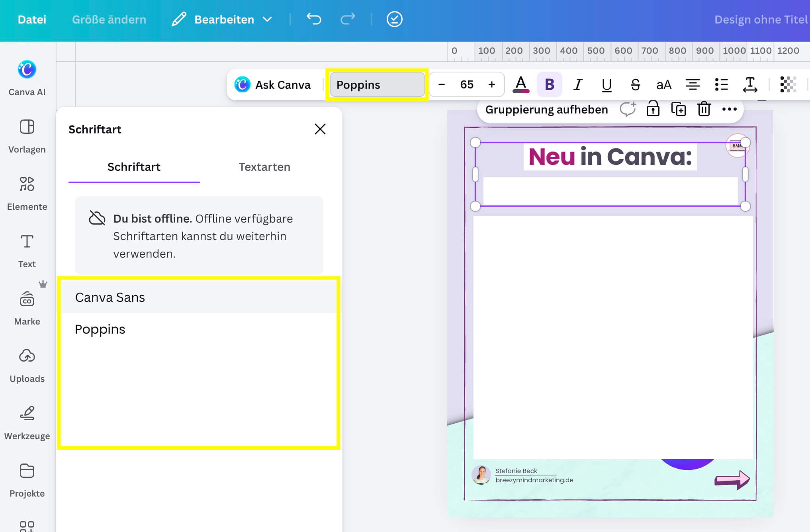Open the transparency checkerboard icon

[x=788, y=84]
